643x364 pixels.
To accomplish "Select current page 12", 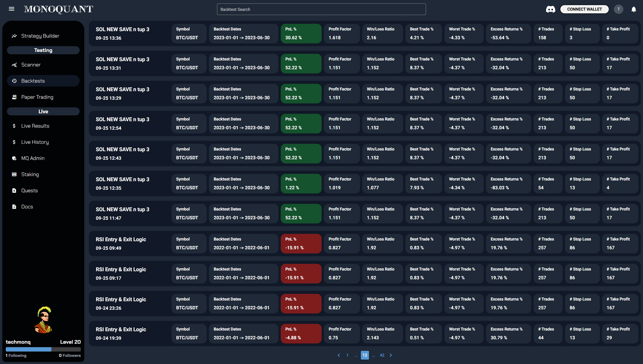I will coord(365,355).
